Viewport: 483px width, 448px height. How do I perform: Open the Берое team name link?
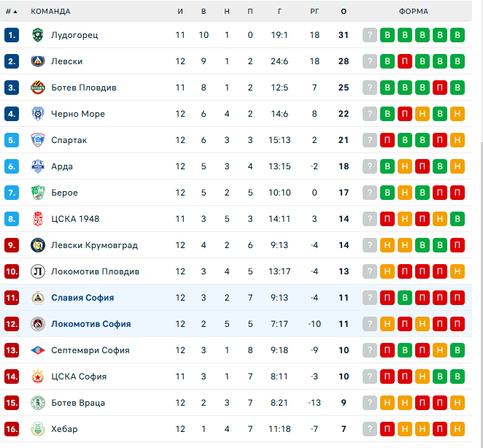pos(64,193)
